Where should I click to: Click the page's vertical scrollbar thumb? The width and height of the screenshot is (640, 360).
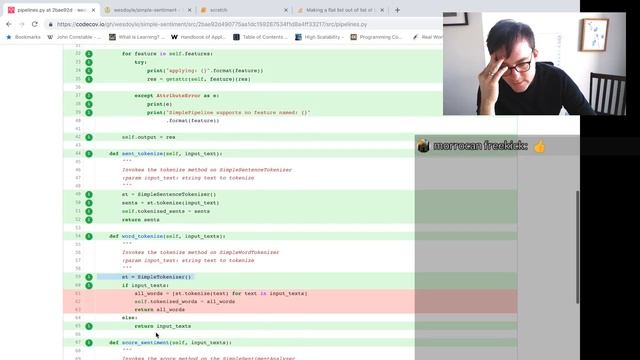577,247
